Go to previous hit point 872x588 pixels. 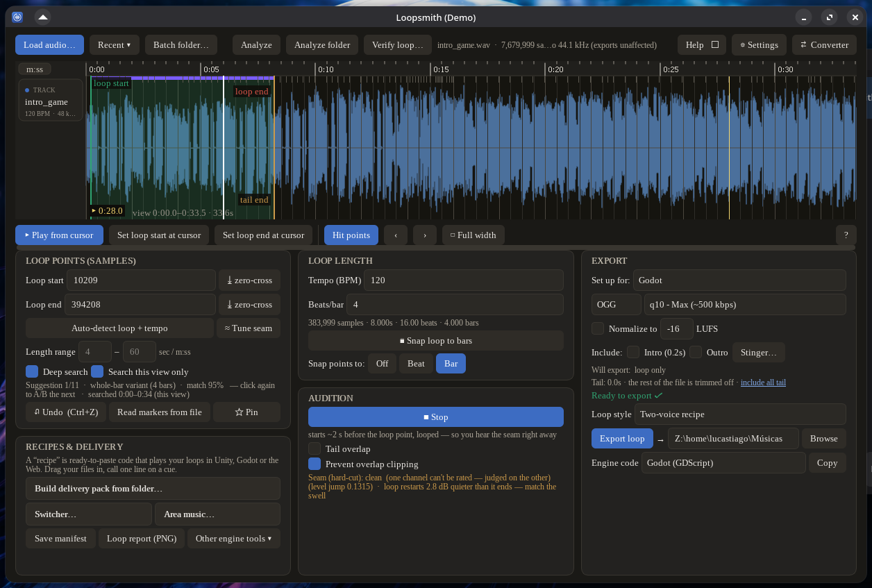click(x=396, y=235)
